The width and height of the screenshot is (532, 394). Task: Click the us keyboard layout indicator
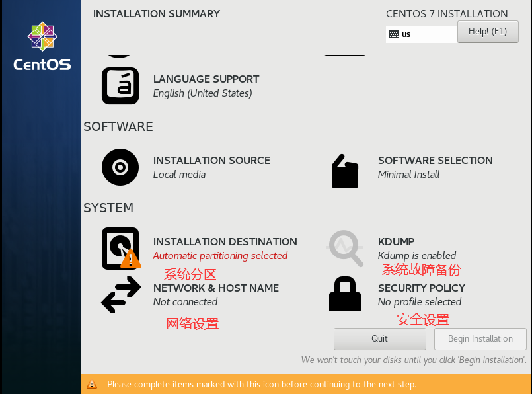click(x=421, y=34)
